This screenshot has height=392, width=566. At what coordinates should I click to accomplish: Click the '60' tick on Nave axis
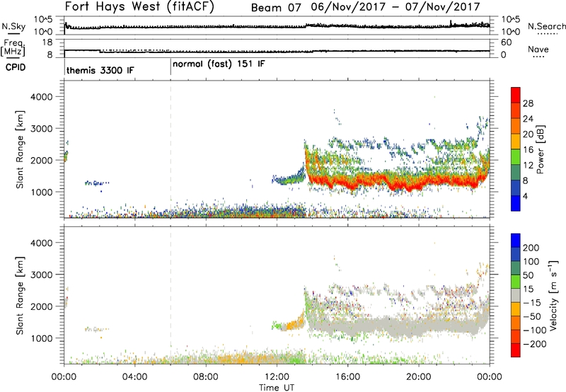pos(506,42)
